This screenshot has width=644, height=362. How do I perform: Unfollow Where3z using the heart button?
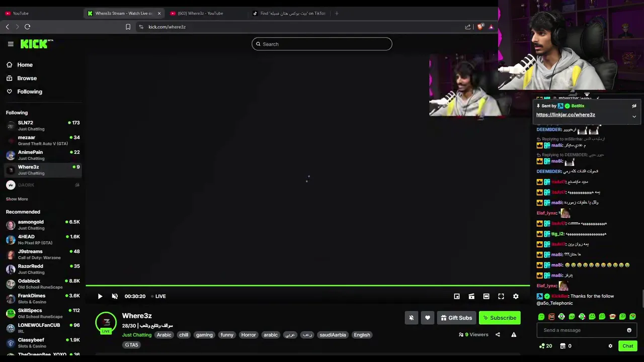[x=428, y=318]
